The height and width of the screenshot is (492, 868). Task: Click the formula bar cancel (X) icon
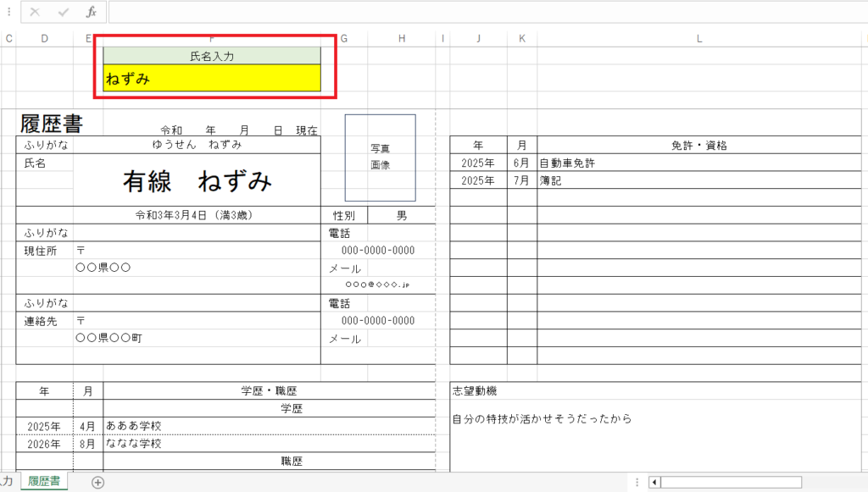pos(35,13)
